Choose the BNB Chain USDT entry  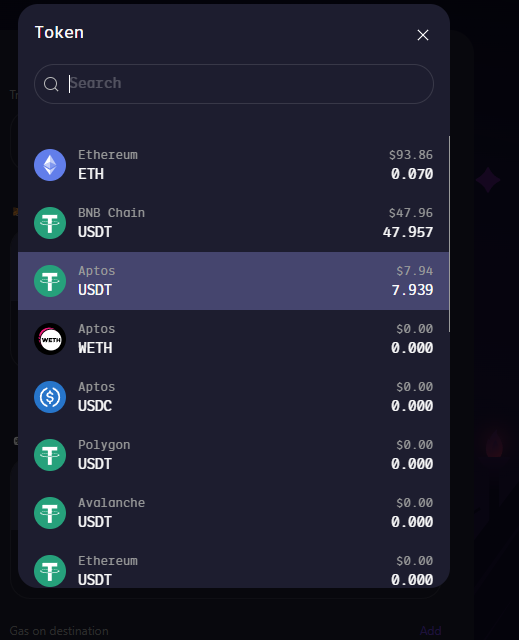(x=233, y=223)
